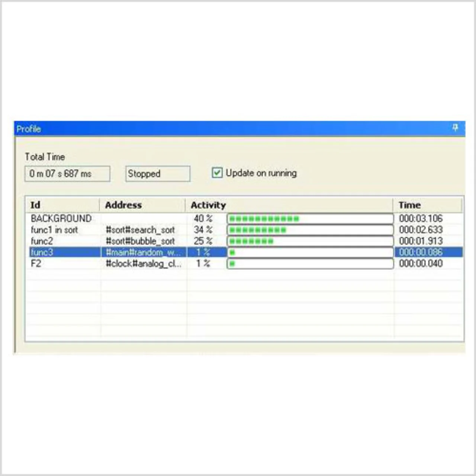Sort by the Id column header
The height and width of the screenshot is (476, 476).
coord(62,205)
